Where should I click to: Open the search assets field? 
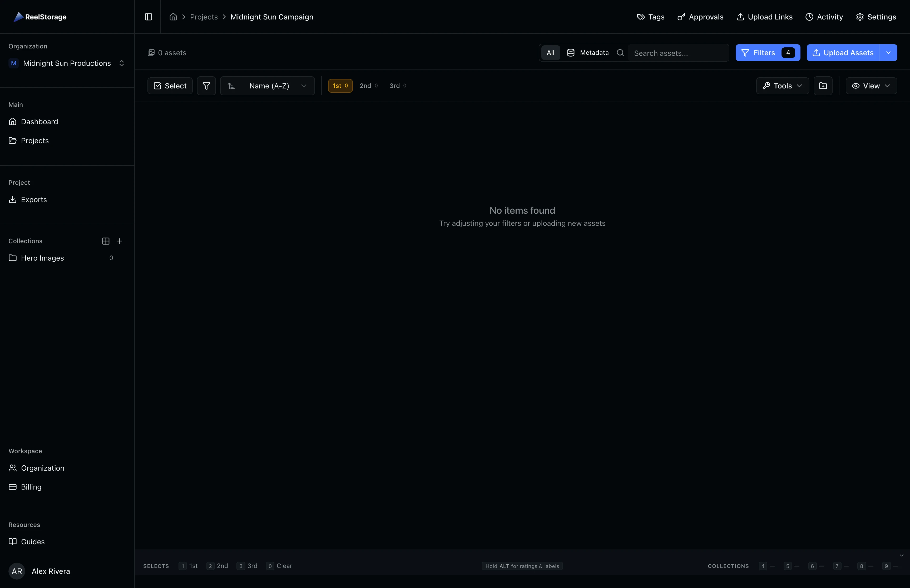[x=679, y=52]
